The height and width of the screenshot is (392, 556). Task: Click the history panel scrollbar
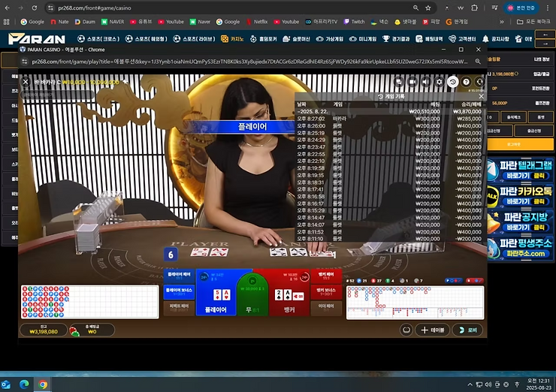point(485,122)
